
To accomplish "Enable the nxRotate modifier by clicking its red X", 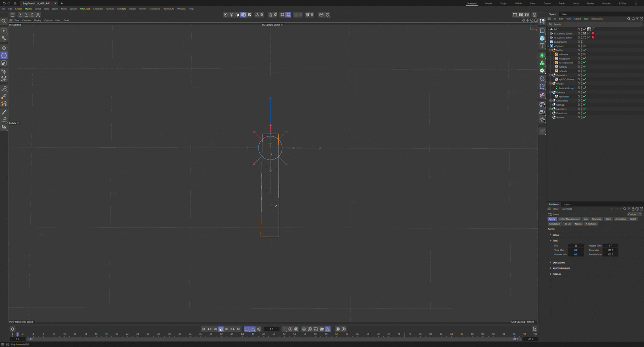I will tap(584, 54).
